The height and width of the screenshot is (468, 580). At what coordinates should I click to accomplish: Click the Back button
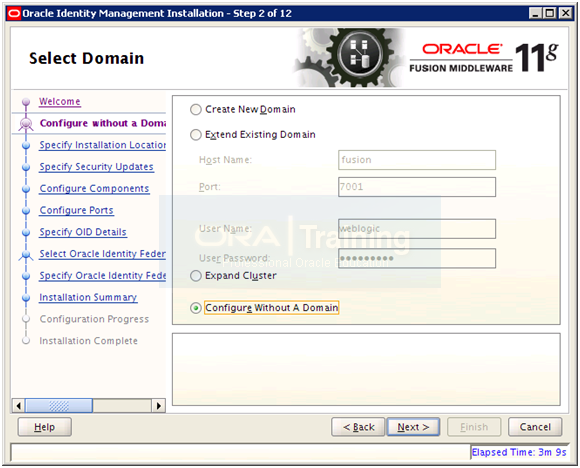point(358,427)
